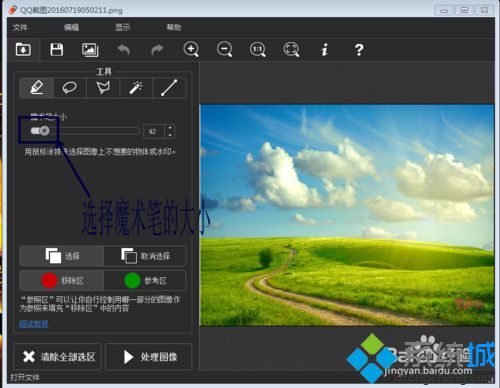Set zoom to 1:1 actual size
Image resolution: width=500 pixels, height=388 pixels.
258,50
